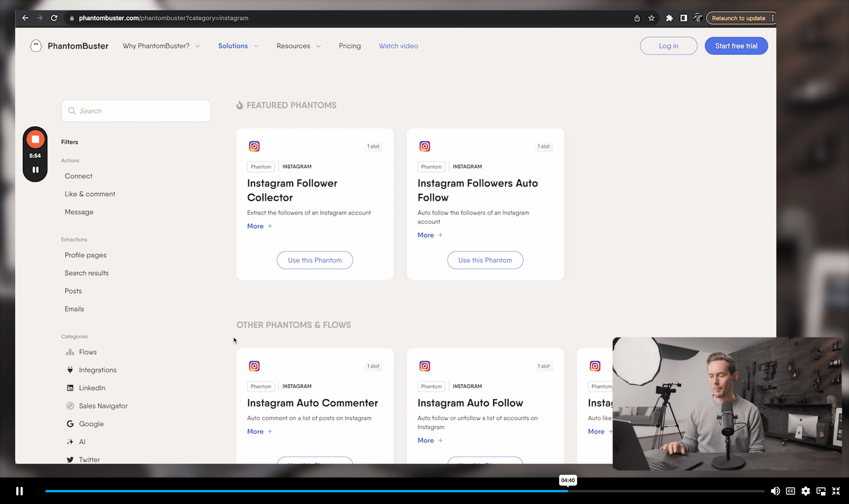Viewport: 849px width, 504px height.
Task: Pause the video playback
Action: click(x=19, y=491)
